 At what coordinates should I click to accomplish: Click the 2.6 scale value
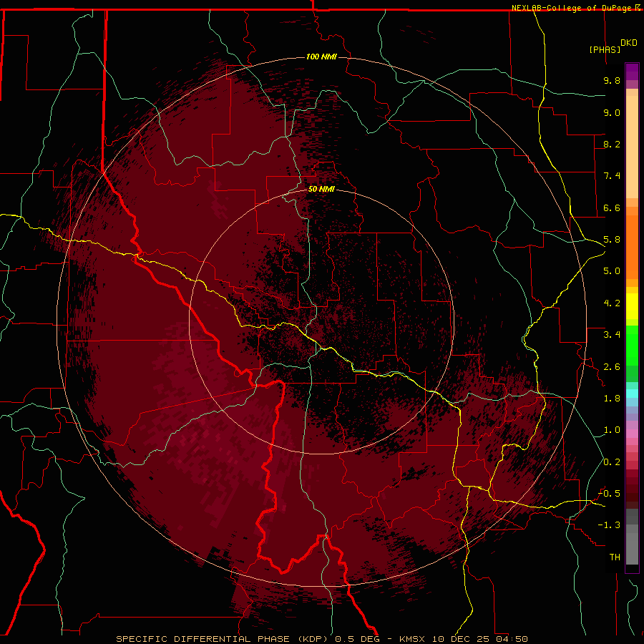pyautogui.click(x=612, y=367)
